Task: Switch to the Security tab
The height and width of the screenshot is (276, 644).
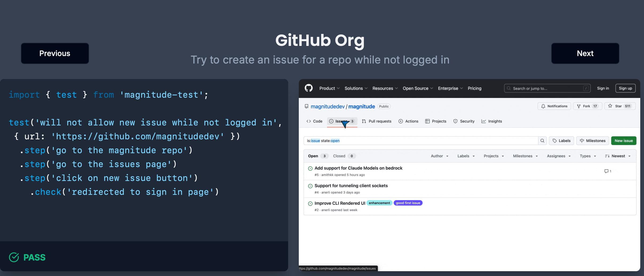Action: (x=464, y=121)
